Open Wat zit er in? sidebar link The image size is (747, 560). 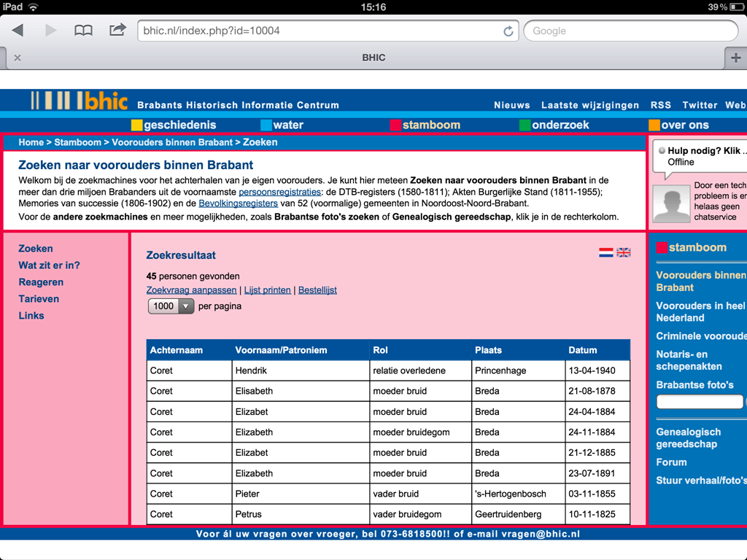click(x=49, y=265)
